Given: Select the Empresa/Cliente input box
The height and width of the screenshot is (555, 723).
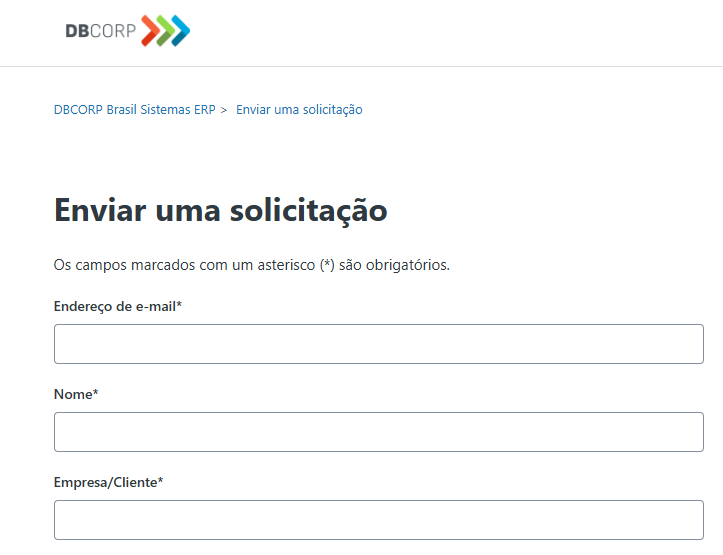Looking at the screenshot, I should point(378,520).
